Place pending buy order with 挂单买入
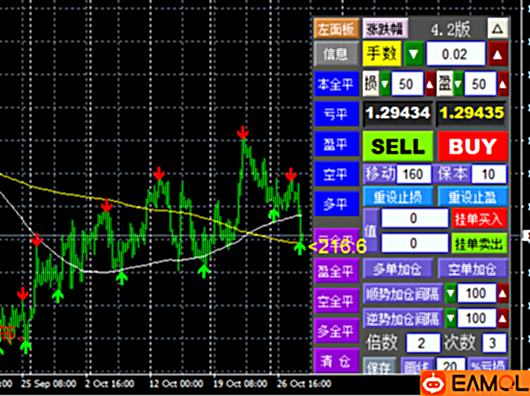The image size is (530, 396). coord(479,219)
